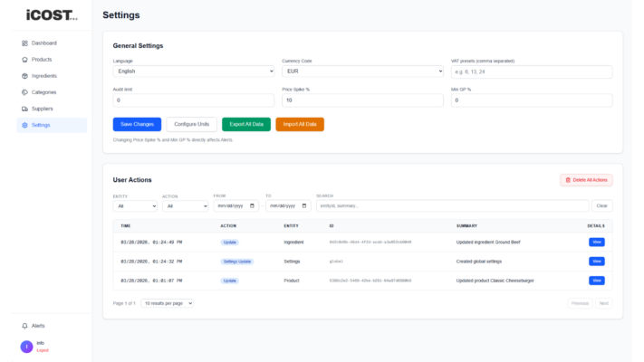View details of Ground Beef update

(597, 243)
